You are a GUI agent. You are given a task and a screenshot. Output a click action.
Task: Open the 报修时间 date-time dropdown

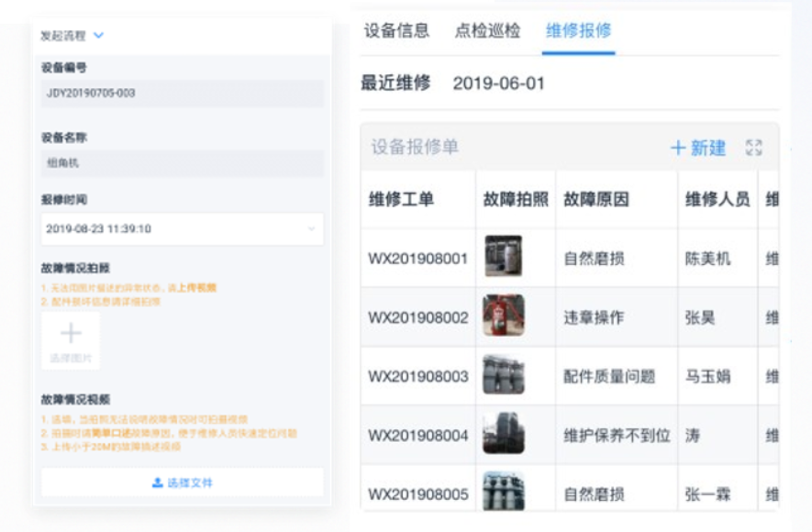183,228
